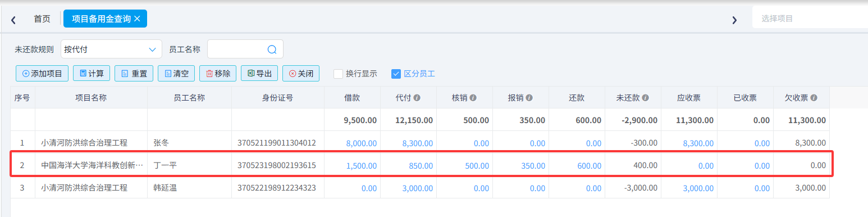Click the info icon next to 代付
868x217 pixels.
coord(417,98)
